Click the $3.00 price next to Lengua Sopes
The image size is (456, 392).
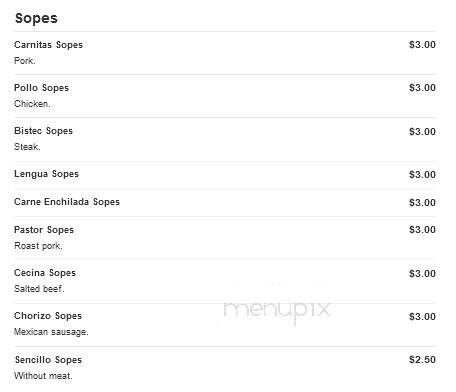coord(422,175)
